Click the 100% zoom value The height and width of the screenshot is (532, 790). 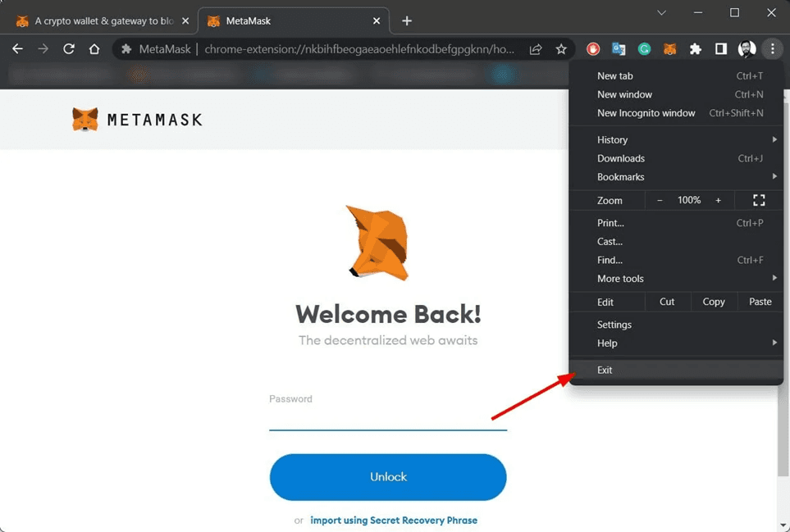[689, 200]
